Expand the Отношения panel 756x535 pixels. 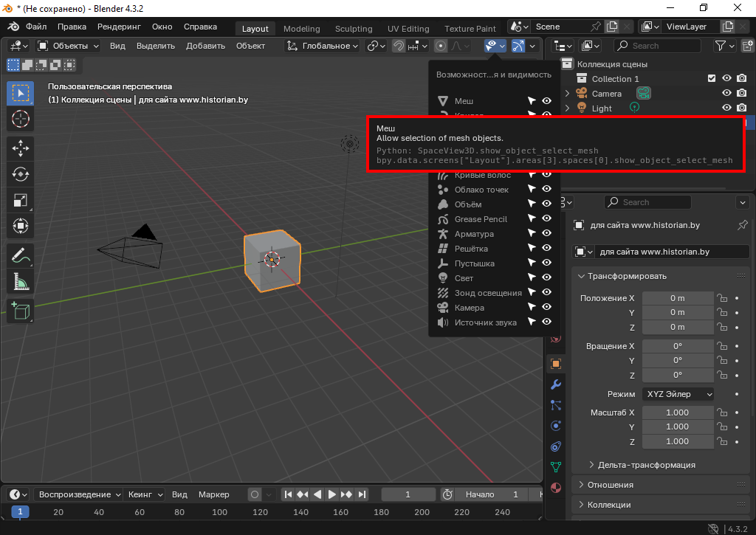(610, 485)
